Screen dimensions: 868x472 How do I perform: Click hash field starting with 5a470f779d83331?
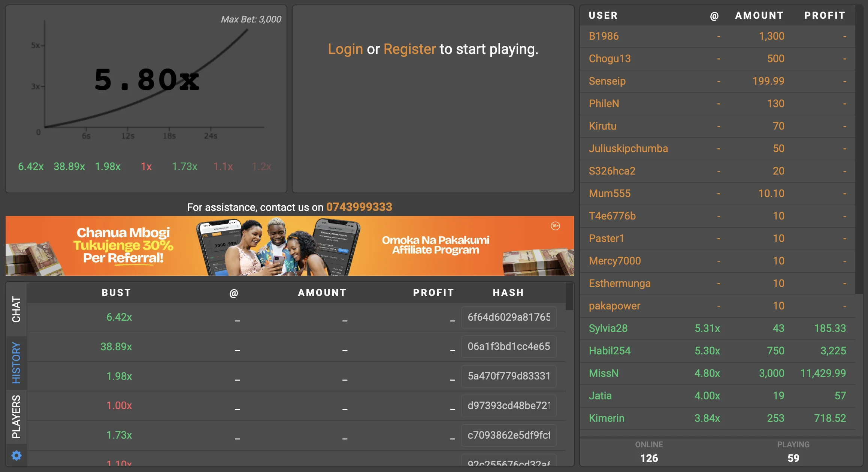509,376
